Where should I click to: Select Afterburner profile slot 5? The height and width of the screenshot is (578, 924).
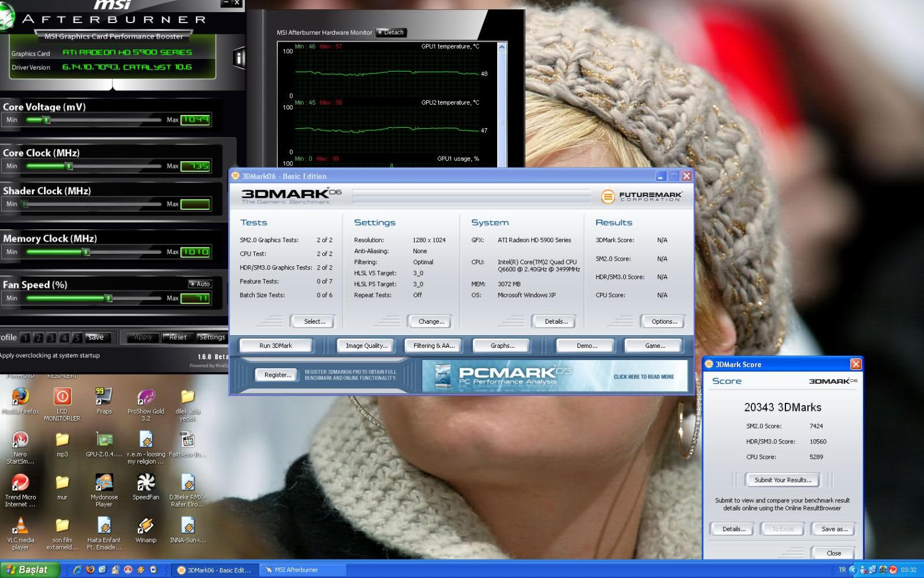(77, 338)
